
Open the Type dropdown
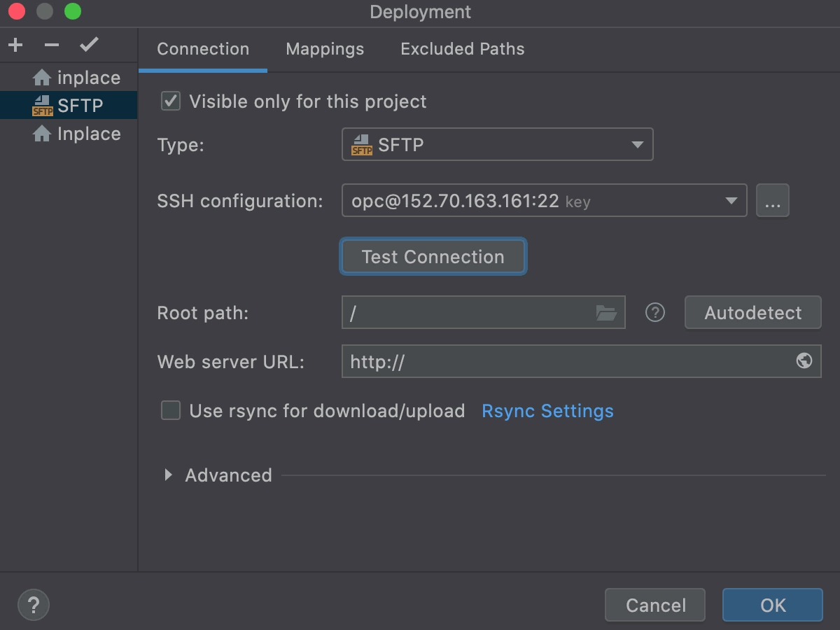(x=636, y=144)
